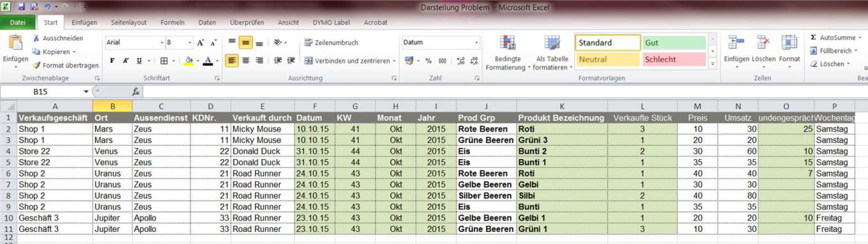Expand the Formatvorlagen gallery more arrow
The width and height of the screenshot is (868, 244).
pos(713,64)
